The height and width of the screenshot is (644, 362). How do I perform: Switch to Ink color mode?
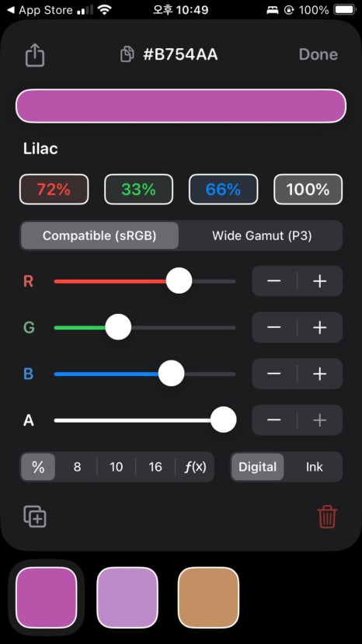click(x=315, y=467)
